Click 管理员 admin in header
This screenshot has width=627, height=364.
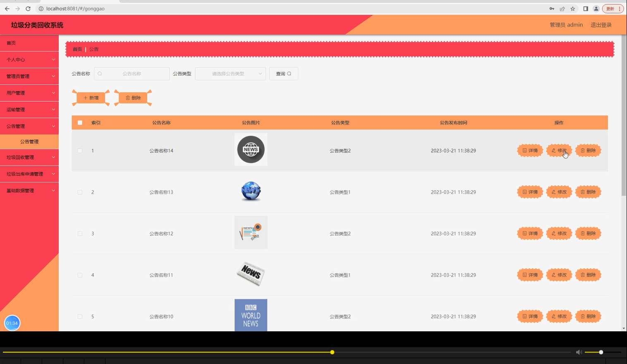(566, 25)
